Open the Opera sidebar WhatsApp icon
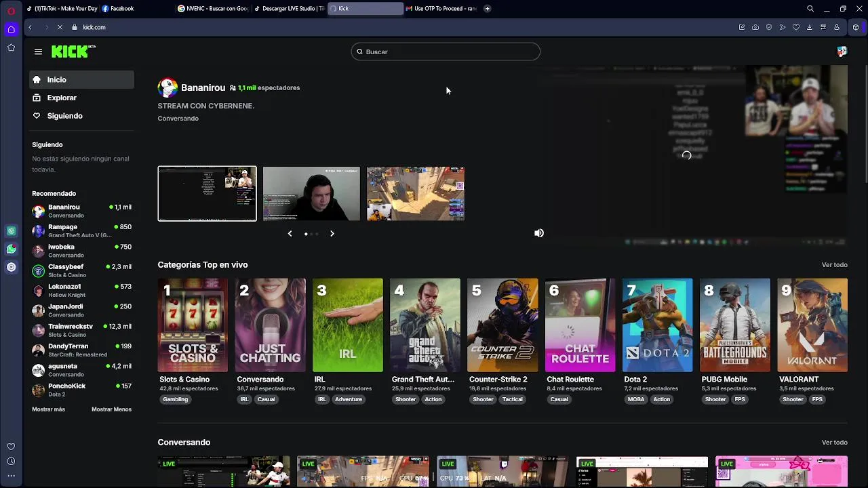Image resolution: width=868 pixels, height=488 pixels. 11,249
